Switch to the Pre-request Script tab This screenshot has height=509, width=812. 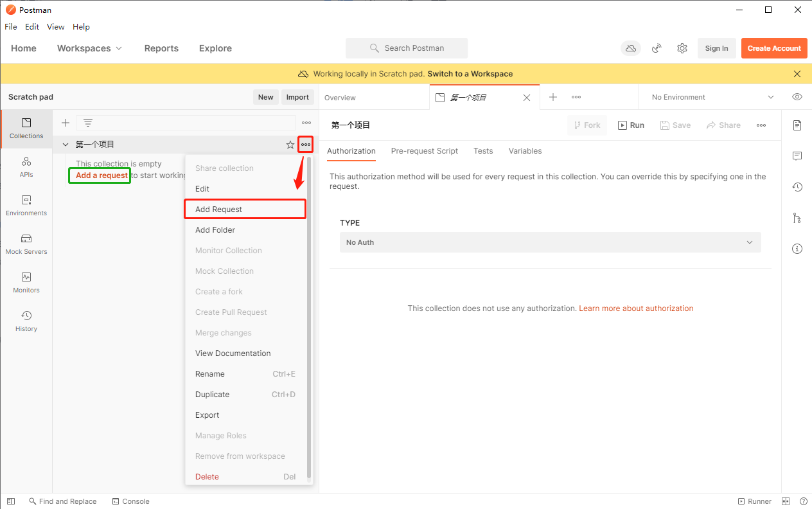[x=425, y=151]
